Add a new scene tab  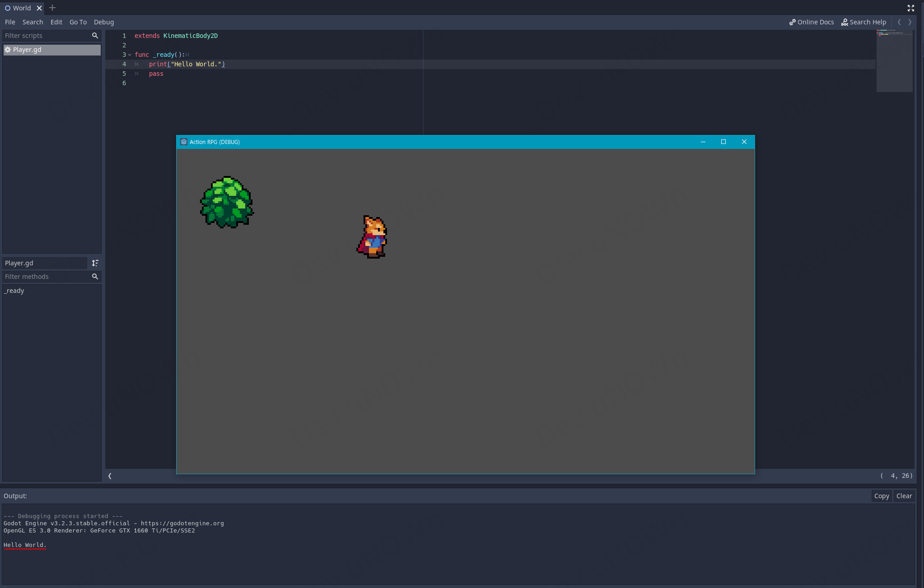[x=52, y=8]
